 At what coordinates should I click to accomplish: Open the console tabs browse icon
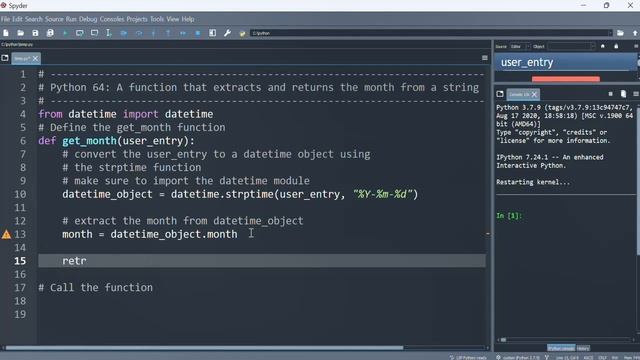tap(500, 94)
